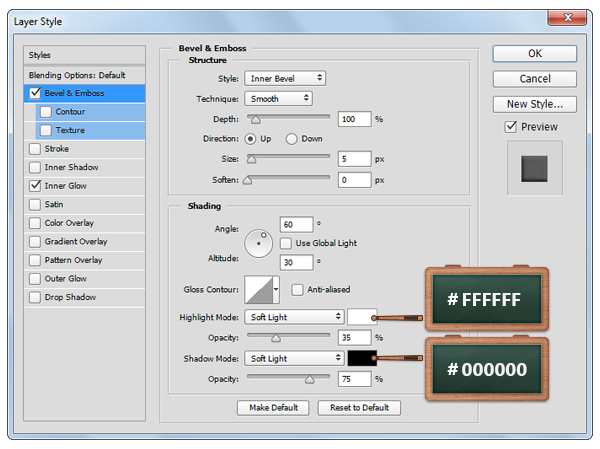This screenshot has height=449, width=600.
Task: Click the black Shadow Mode color swatch
Action: (x=362, y=358)
